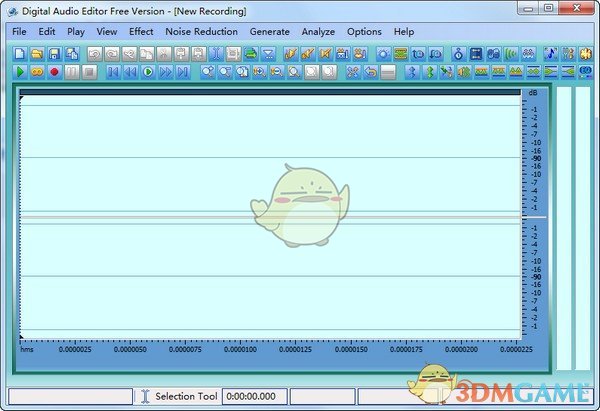The height and width of the screenshot is (411, 600).
Task: Fast forward with the double right arrows button
Action: 165,72
